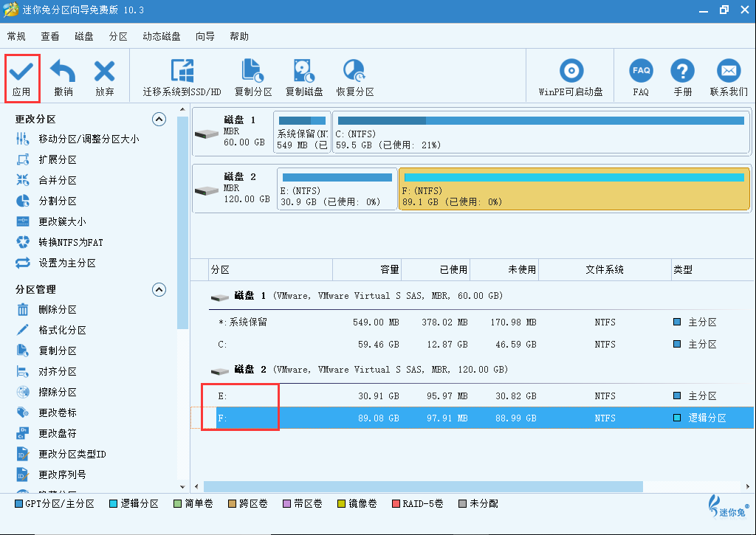Viewport: 756px width, 535px height.
Task: Choose 删除分区 delete partition action
Action: point(47,309)
